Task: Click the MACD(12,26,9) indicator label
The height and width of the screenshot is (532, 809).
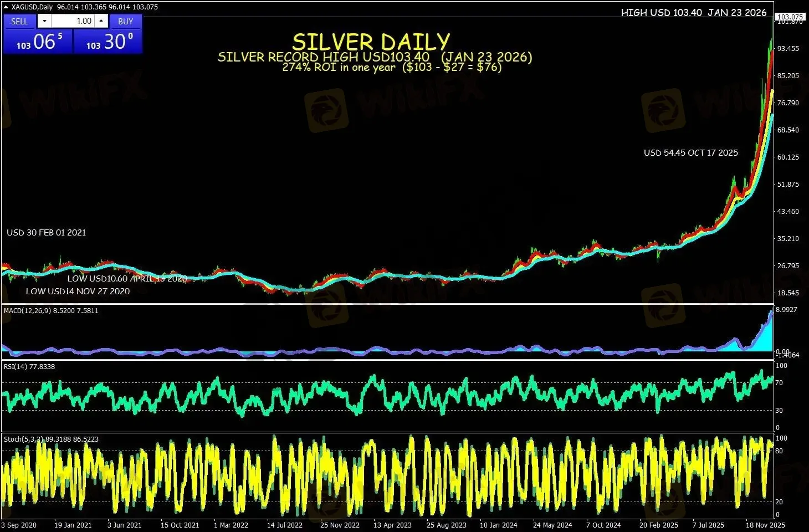Action: (51, 311)
